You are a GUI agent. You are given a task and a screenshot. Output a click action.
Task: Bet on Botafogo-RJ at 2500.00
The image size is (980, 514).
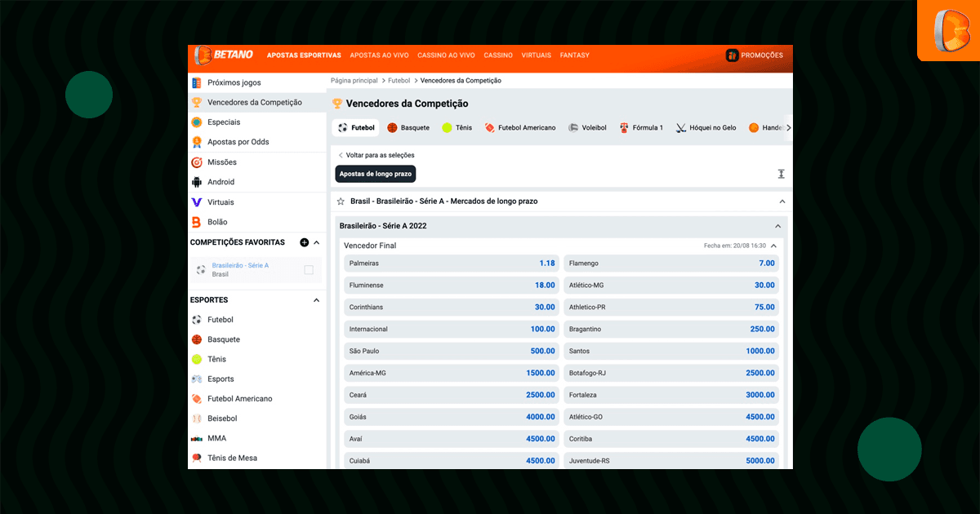coord(671,373)
